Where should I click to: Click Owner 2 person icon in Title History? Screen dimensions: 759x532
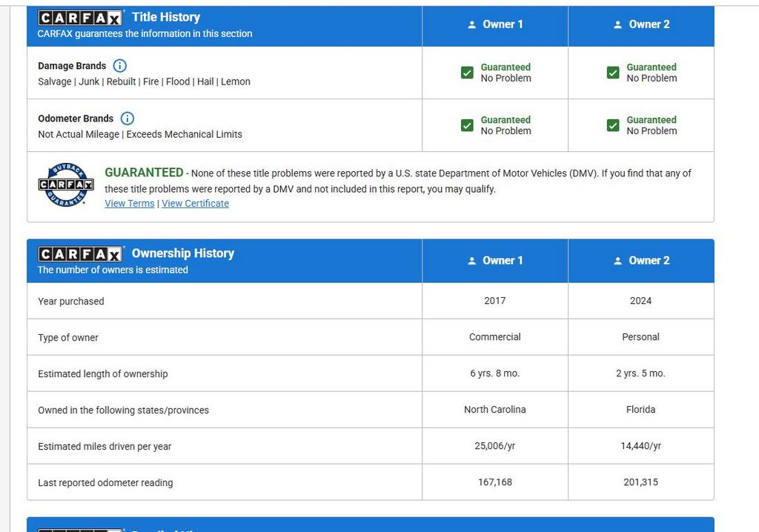point(617,24)
